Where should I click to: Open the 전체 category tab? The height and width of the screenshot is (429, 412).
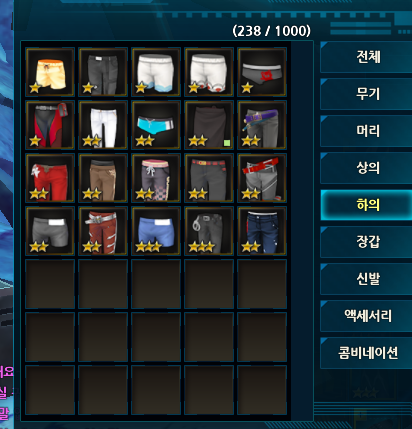coord(366,57)
